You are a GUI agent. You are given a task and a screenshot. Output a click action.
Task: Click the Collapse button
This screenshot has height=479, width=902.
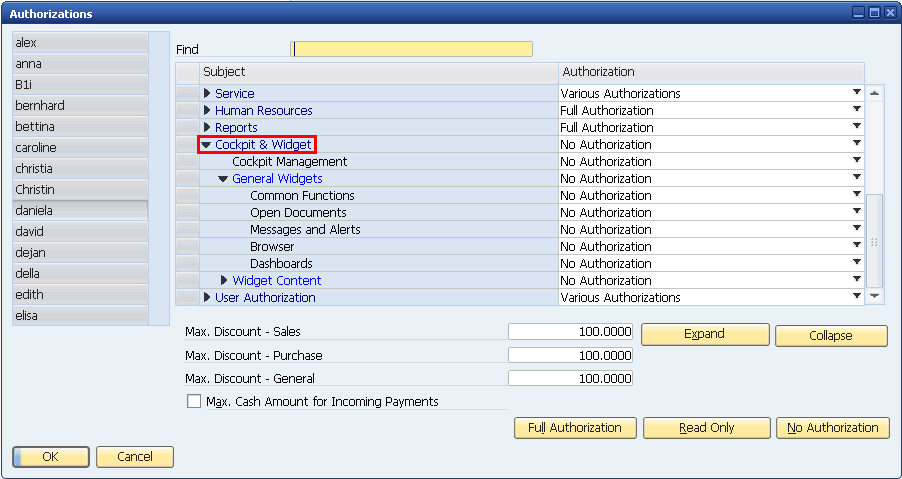(x=831, y=336)
